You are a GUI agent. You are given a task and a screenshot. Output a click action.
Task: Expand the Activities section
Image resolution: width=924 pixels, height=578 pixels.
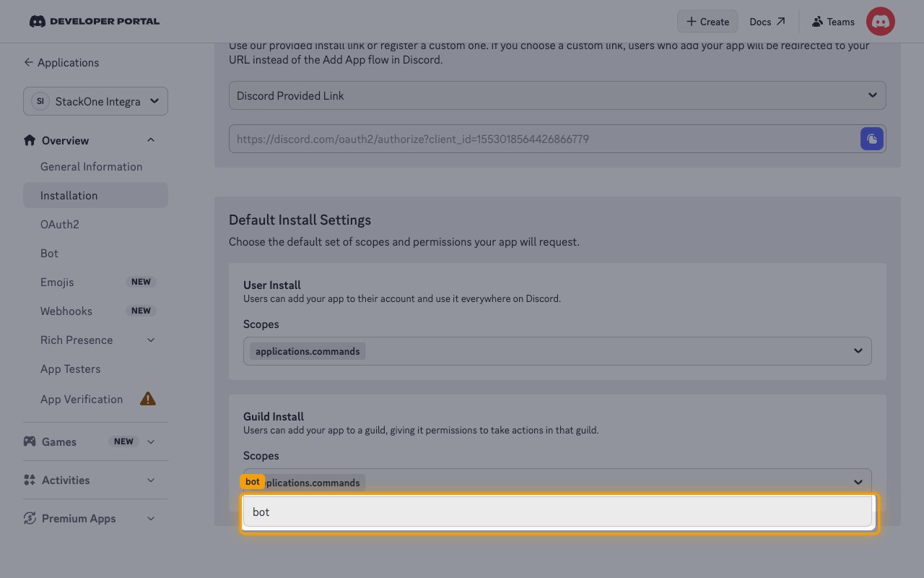click(151, 480)
